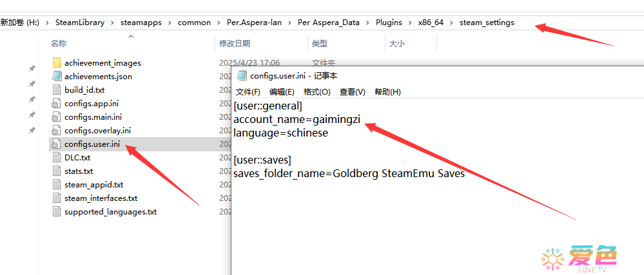Screen dimensions: 644x275
Task: Go to the common folder breadcrumb
Action: 194,23
